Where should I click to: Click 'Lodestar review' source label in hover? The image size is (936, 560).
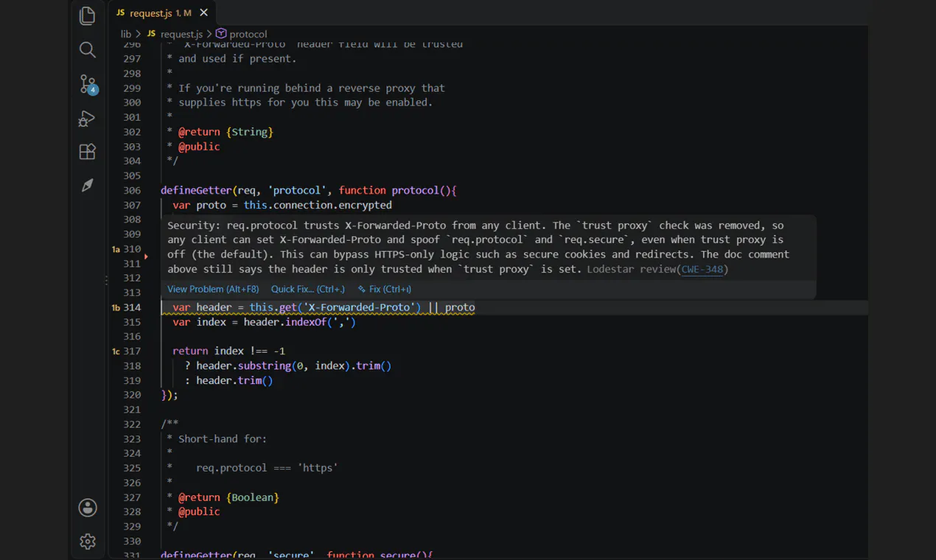coord(632,269)
